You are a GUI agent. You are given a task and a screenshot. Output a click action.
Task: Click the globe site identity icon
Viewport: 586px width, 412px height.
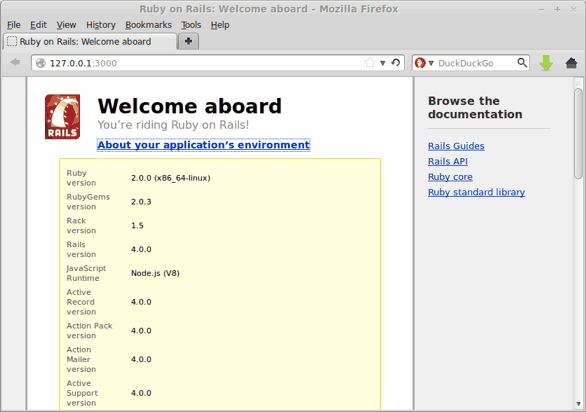[x=40, y=63]
